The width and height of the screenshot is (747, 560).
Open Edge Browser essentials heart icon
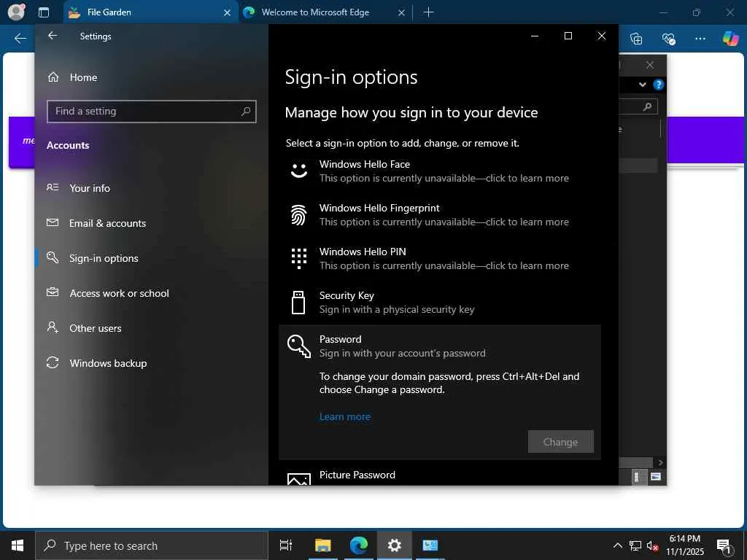click(668, 39)
